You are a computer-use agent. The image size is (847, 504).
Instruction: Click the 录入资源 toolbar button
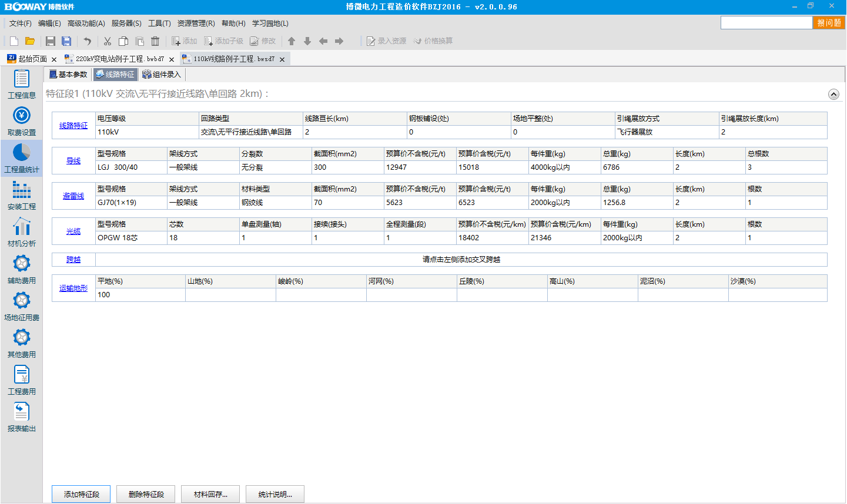pos(386,41)
